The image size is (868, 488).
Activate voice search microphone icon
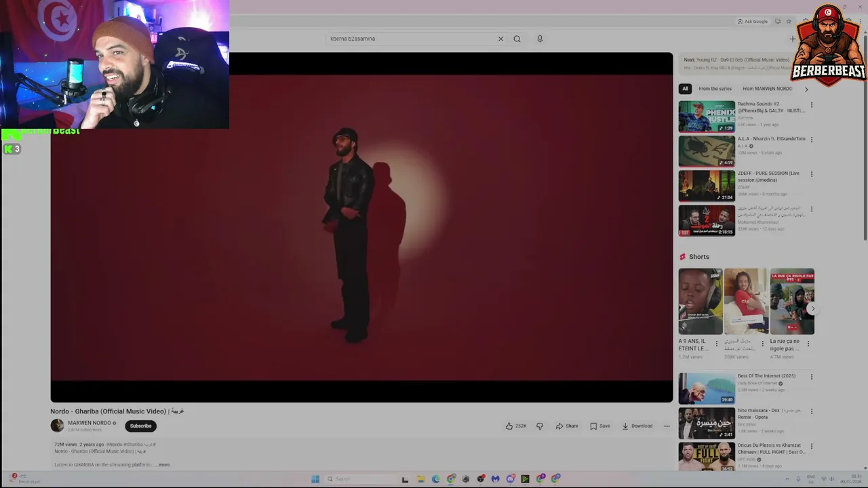tap(540, 39)
